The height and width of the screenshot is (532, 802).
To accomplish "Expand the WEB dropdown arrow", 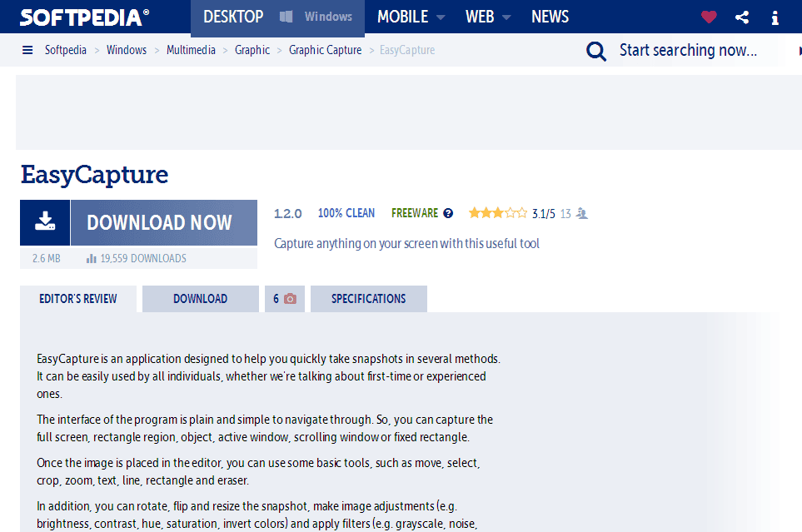I will (506, 17).
